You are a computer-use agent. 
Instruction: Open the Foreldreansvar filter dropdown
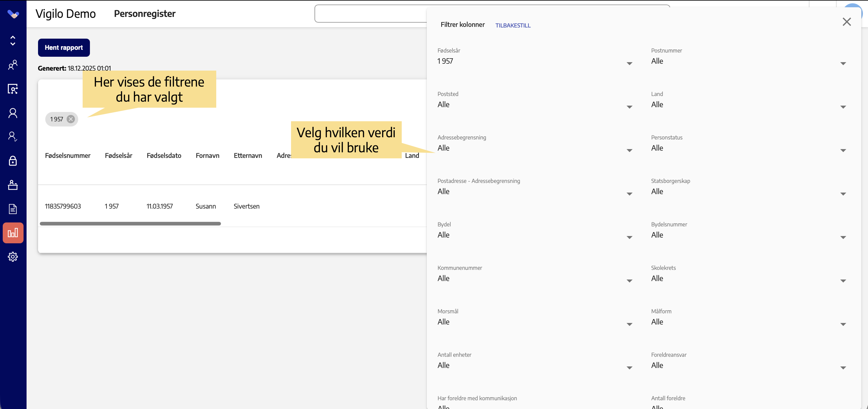748,366
